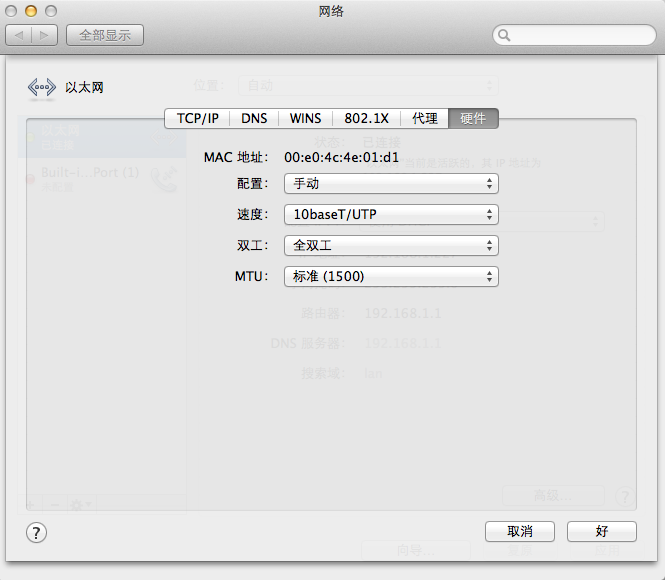
Task: Focus the search field in toolbar
Action: click(574, 35)
